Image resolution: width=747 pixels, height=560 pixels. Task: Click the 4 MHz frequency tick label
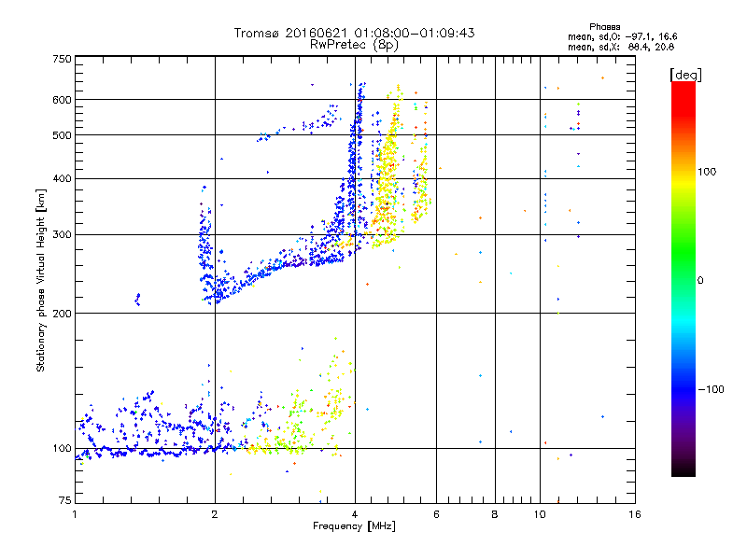(355, 514)
